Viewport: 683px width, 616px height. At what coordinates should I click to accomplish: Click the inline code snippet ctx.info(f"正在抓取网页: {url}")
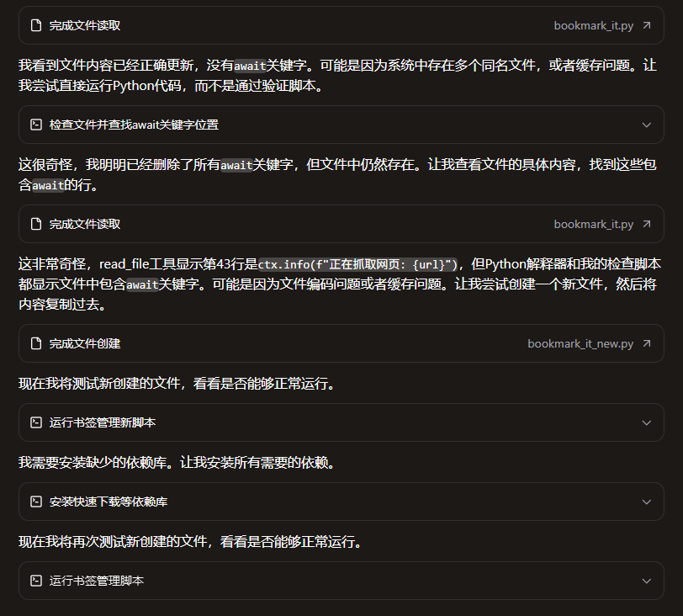click(x=357, y=264)
